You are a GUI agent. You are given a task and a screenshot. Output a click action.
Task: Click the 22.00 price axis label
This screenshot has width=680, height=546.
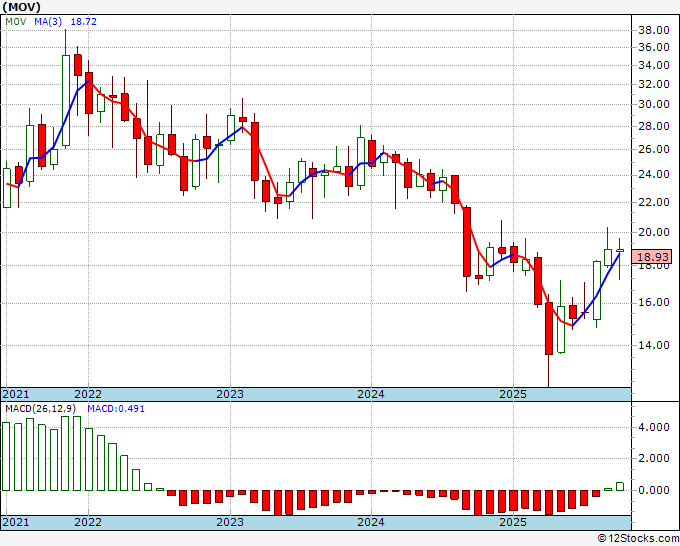[x=654, y=202]
